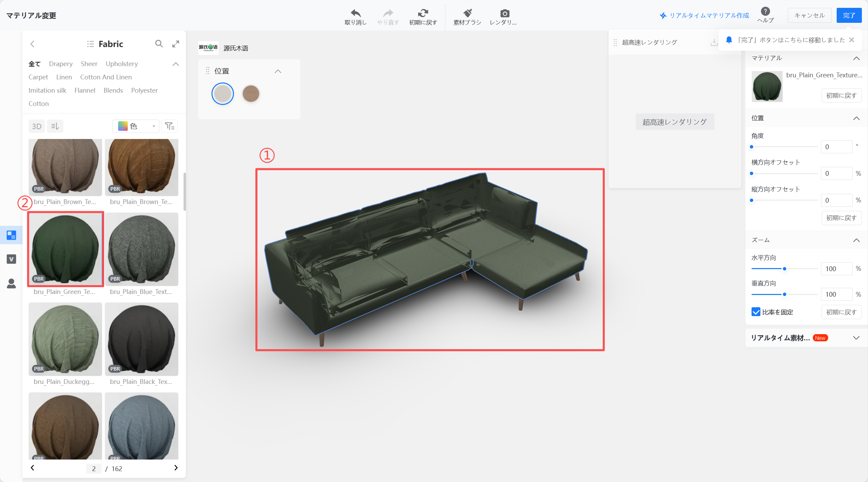Open the V brand icon in left sidebar
Screen dimensions: 868x482
coord(11,259)
